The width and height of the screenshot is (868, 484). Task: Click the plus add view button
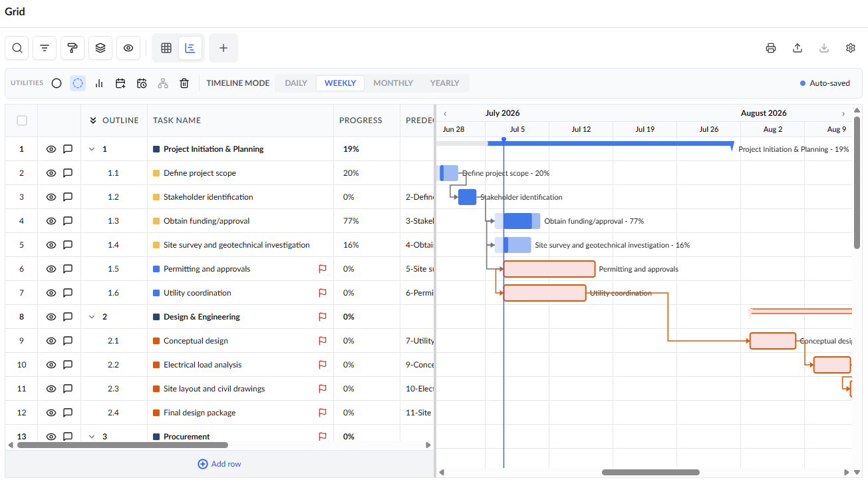point(223,48)
